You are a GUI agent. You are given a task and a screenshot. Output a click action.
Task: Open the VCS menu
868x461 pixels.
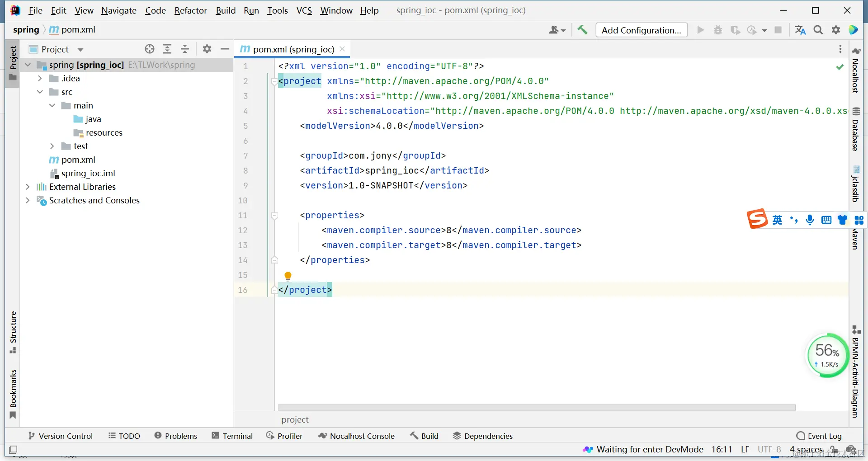[x=304, y=10]
